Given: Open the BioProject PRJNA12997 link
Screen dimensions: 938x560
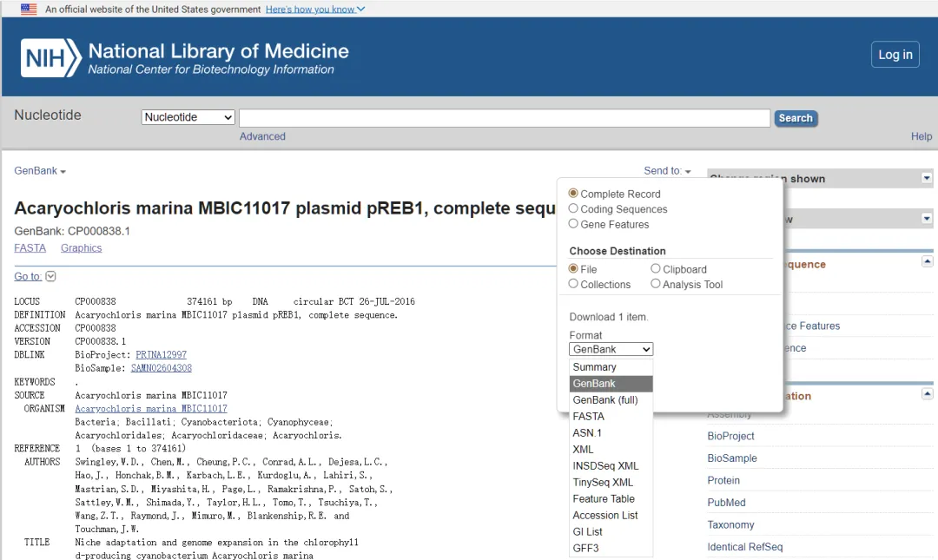Looking at the screenshot, I should pos(161,355).
